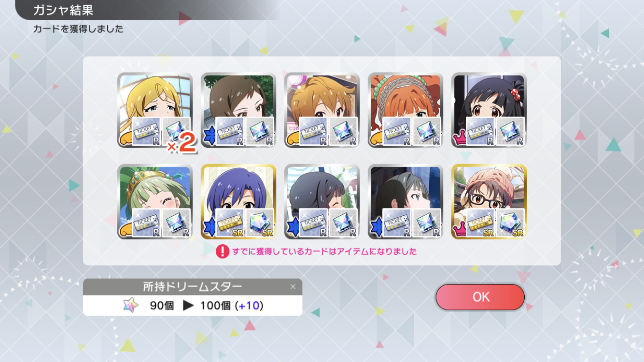Click the ticket icon on the green-haired girl card
644x362 pixels.
pyautogui.click(x=147, y=223)
